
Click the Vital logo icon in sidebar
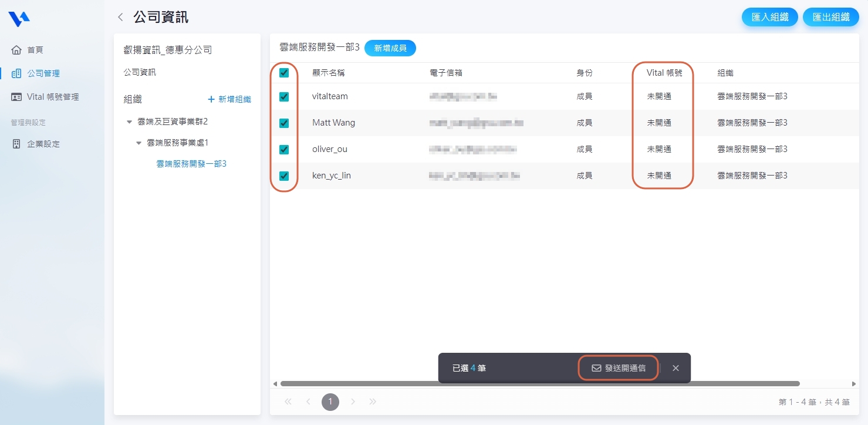pyautogui.click(x=19, y=19)
